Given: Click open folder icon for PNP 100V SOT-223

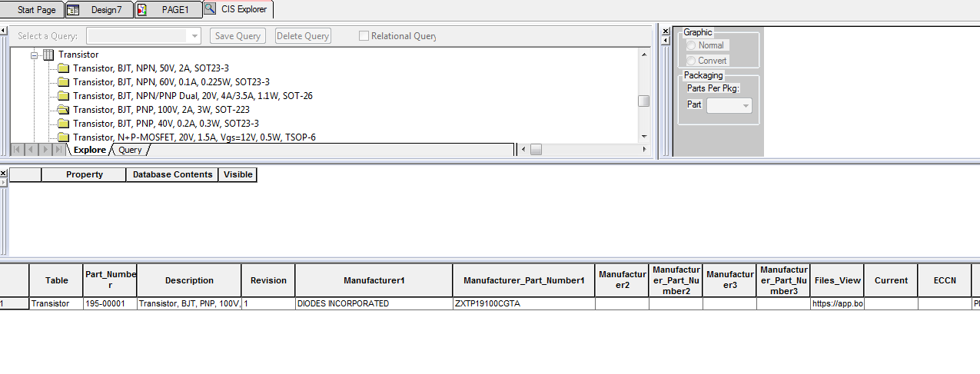Looking at the screenshot, I should click(63, 110).
